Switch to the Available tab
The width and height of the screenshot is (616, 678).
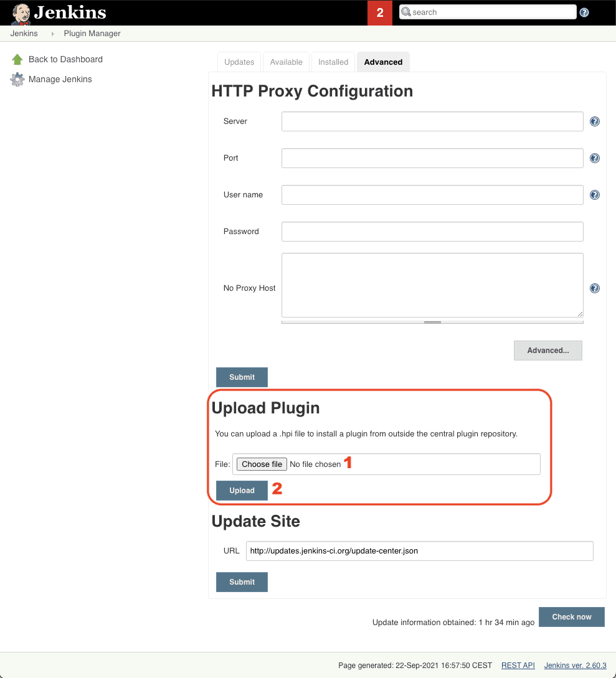pos(286,62)
